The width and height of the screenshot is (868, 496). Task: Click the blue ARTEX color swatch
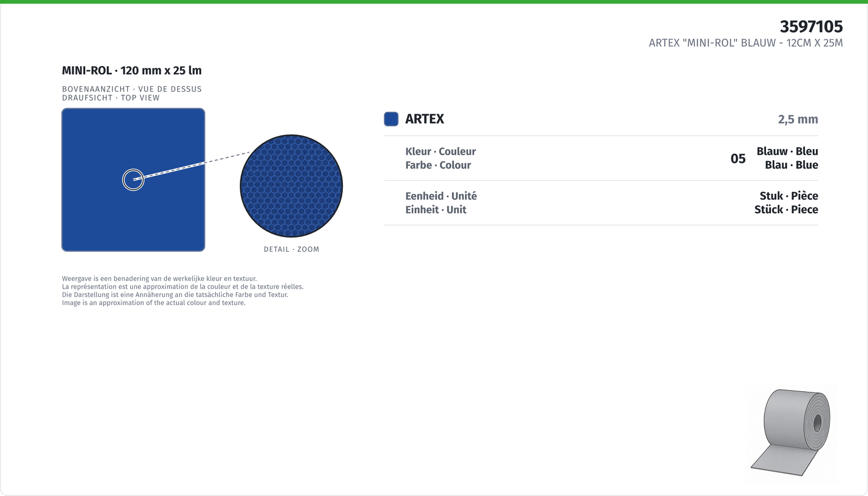coord(391,119)
